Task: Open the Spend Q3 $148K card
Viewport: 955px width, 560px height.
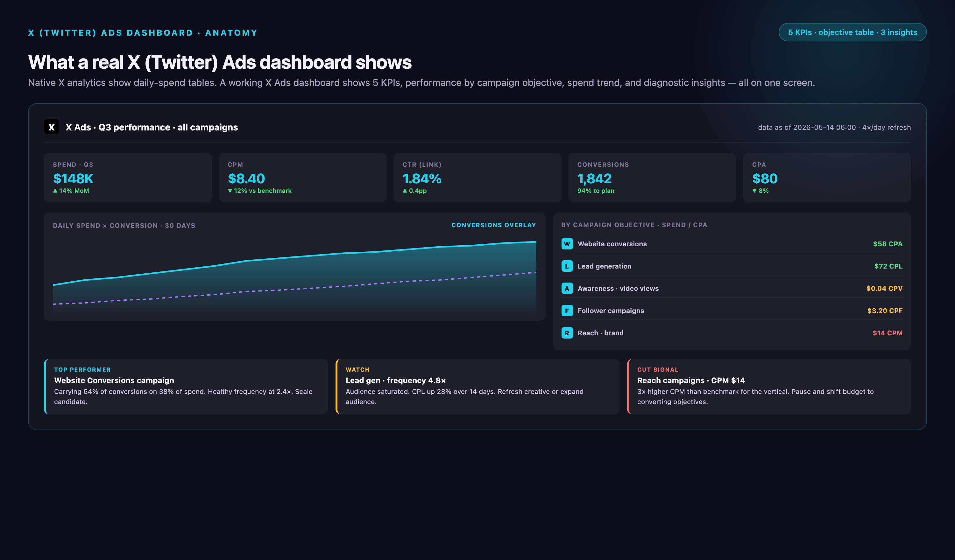Action: pyautogui.click(x=128, y=177)
